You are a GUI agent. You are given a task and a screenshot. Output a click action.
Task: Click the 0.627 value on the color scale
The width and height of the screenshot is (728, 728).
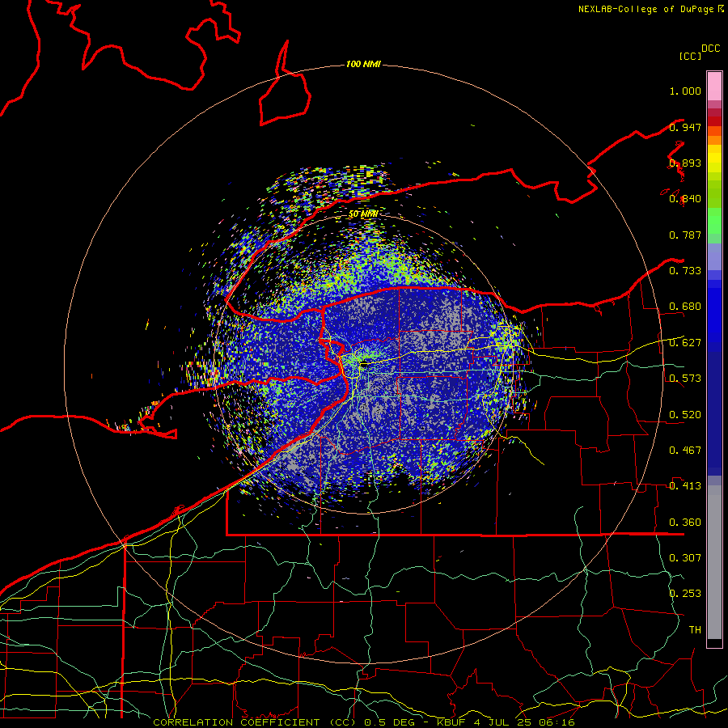(x=685, y=342)
